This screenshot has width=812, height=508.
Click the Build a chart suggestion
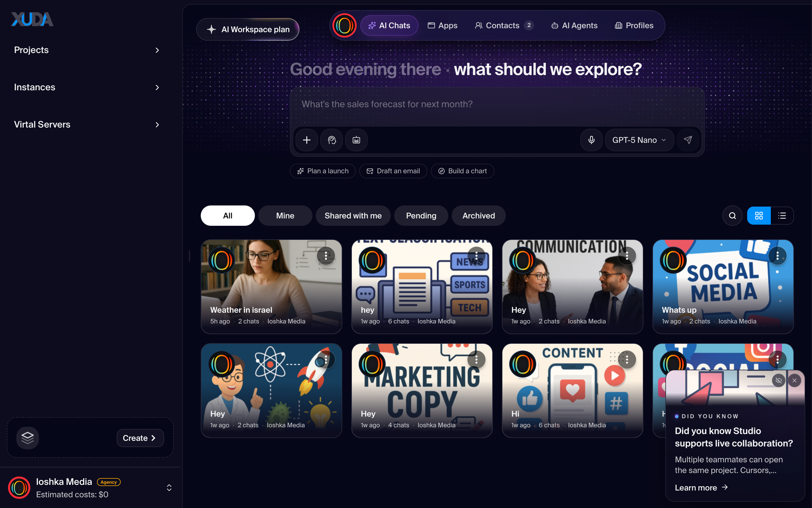[462, 171]
